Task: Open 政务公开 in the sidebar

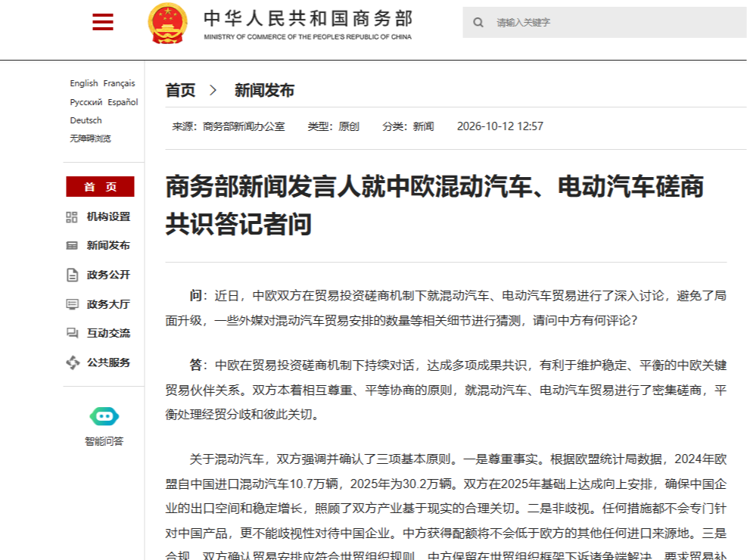Action: coord(109,275)
